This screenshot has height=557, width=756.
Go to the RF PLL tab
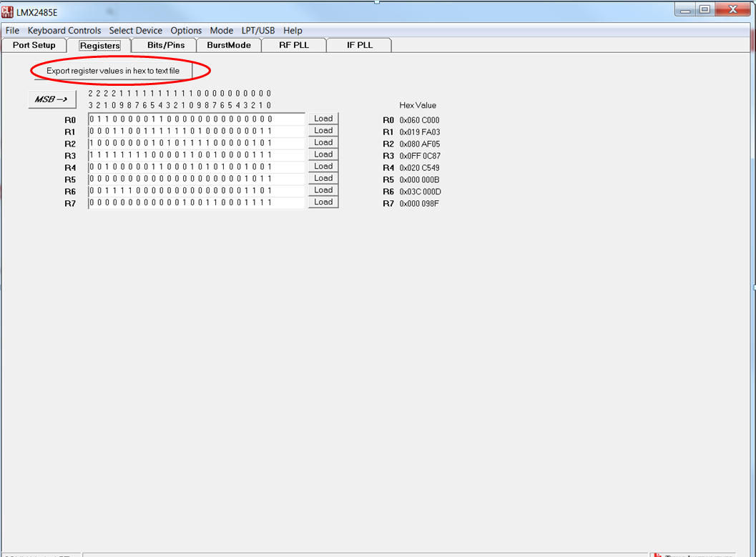coord(294,45)
